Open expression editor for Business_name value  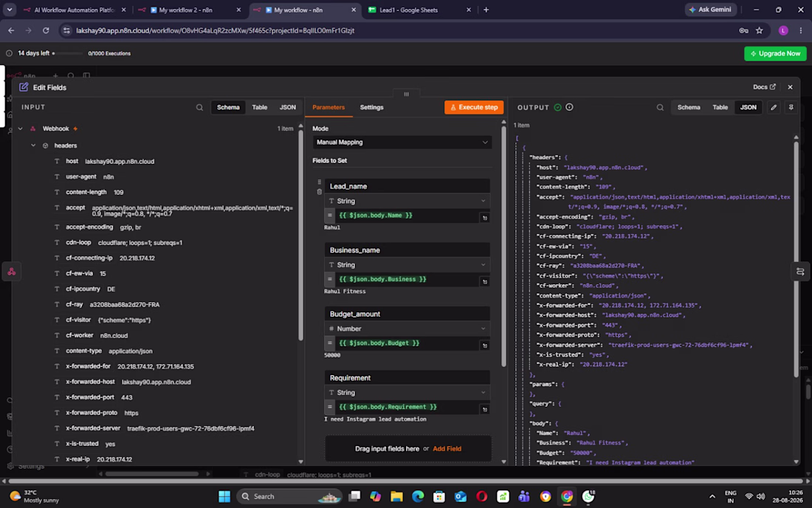485,281
